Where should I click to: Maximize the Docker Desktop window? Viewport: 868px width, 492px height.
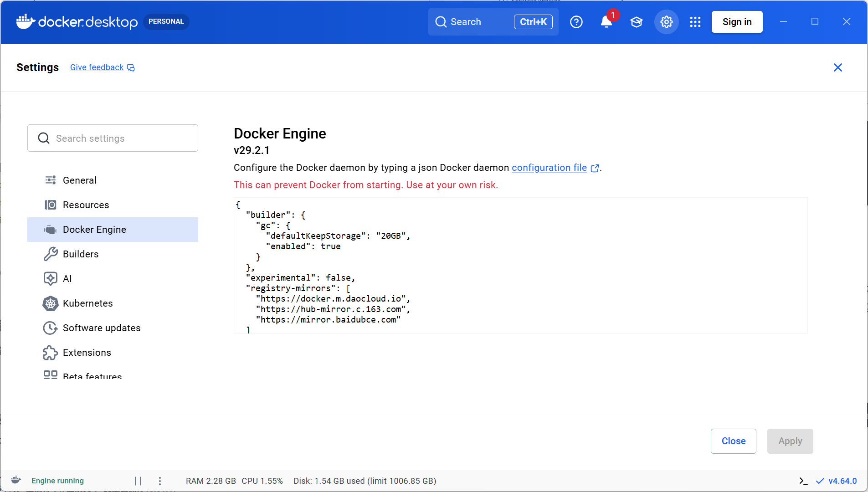tap(815, 21)
